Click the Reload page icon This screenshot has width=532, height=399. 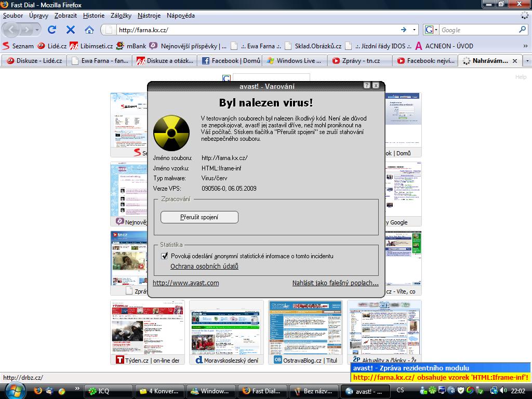point(52,30)
